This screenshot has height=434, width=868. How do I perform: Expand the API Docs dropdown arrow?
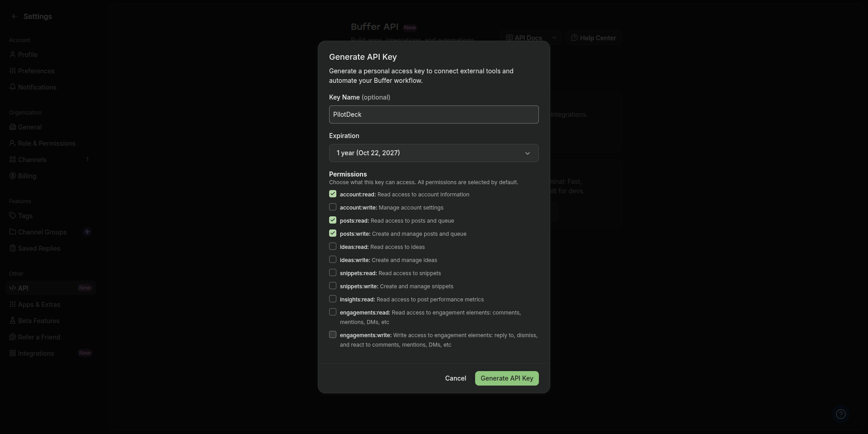(x=554, y=38)
